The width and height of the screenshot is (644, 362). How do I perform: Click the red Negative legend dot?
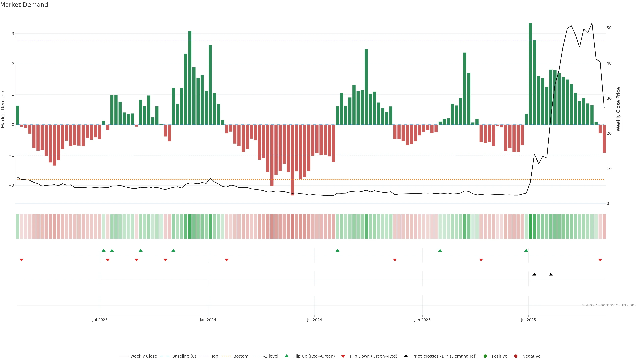516,356
